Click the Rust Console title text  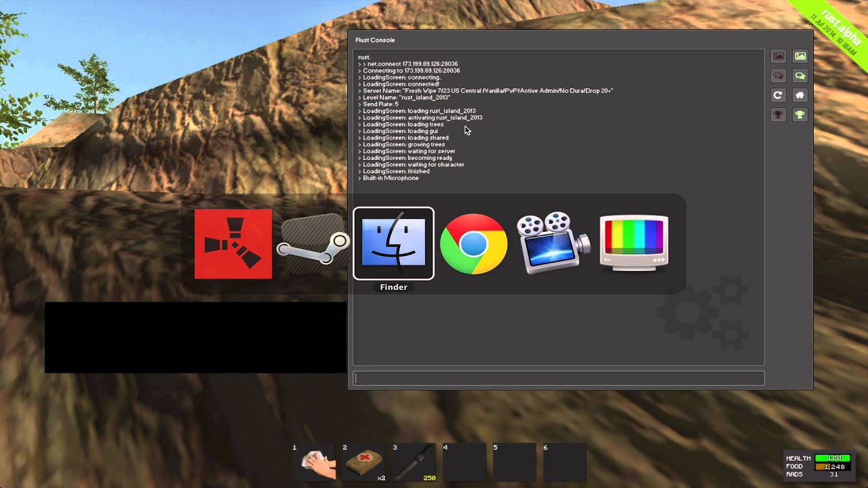point(375,40)
